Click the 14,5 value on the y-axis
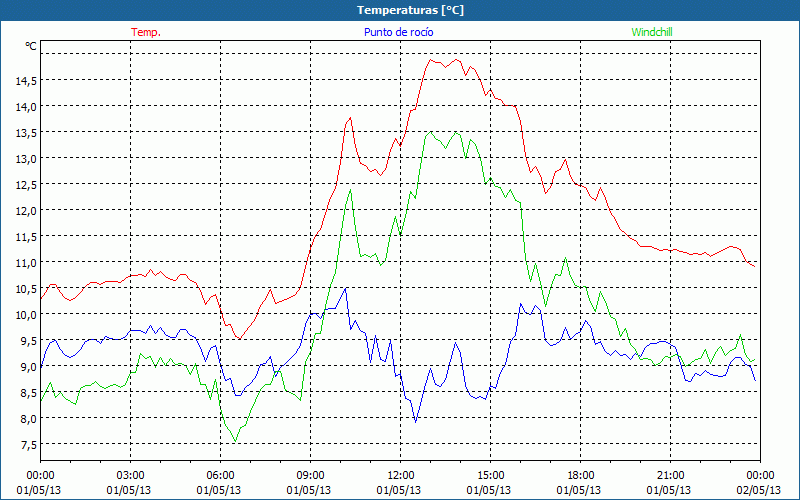 pos(26,80)
